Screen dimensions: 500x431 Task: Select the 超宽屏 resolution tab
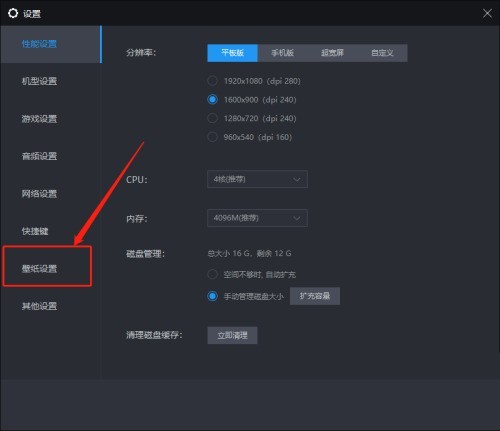332,53
